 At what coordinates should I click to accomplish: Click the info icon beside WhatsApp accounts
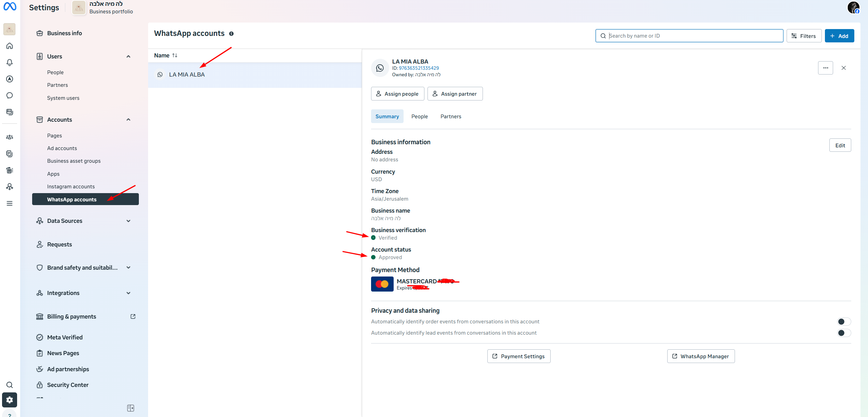click(231, 33)
